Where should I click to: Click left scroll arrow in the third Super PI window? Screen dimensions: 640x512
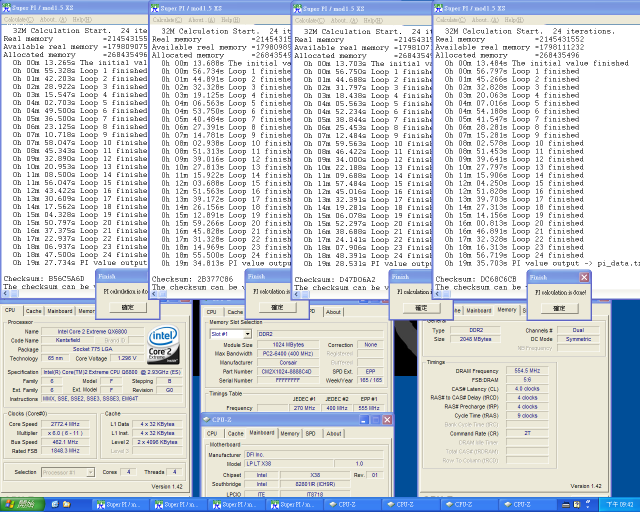[x=298, y=294]
